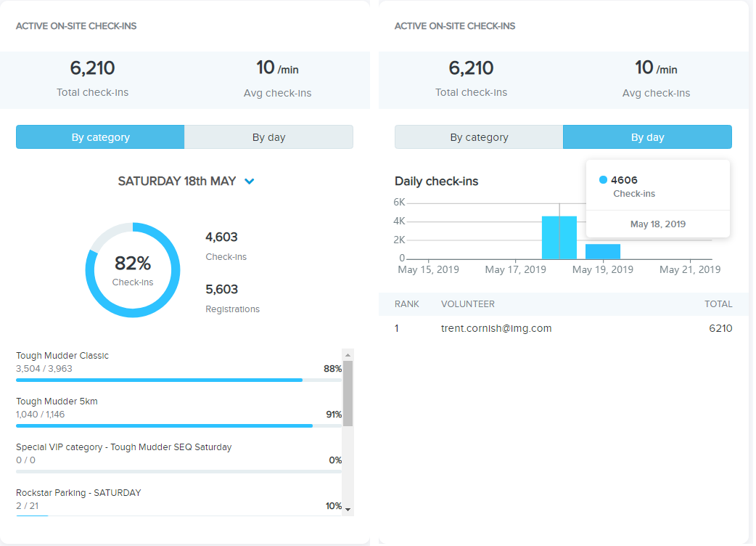Click the 4,603 check-ins figure

[222, 237]
